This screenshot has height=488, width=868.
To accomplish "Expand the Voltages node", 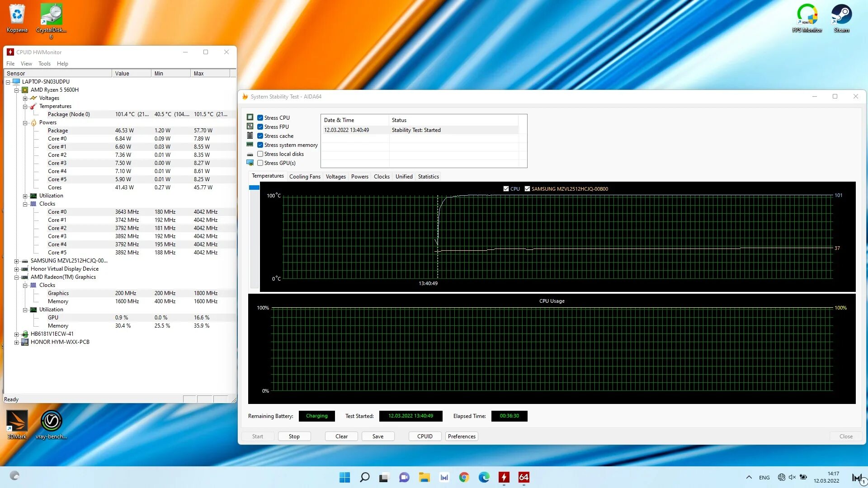I will coord(25,98).
